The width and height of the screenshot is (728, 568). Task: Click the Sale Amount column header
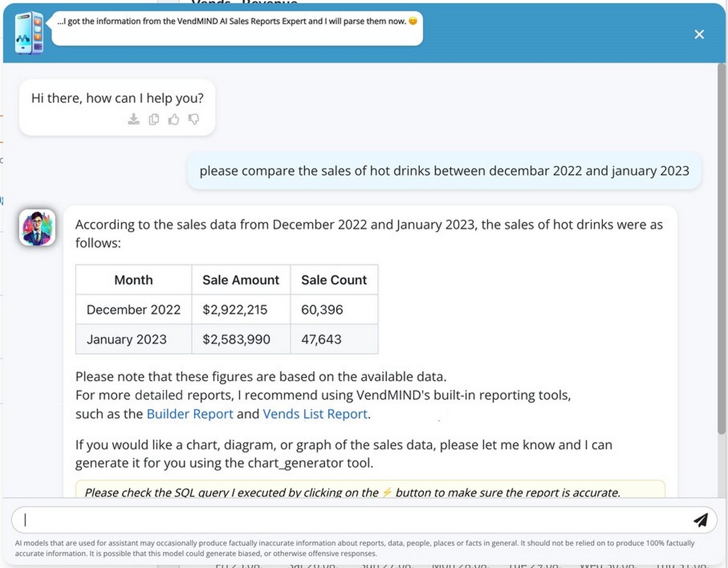pyautogui.click(x=241, y=280)
